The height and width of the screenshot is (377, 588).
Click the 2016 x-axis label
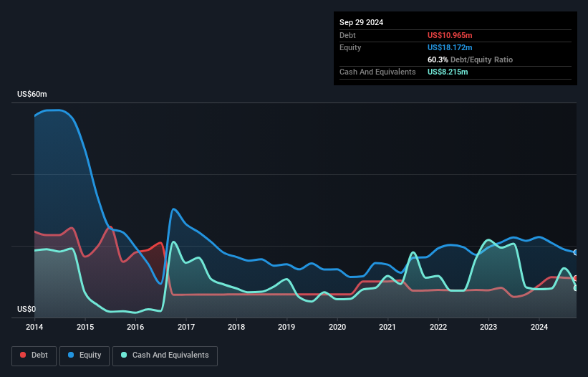pos(135,327)
